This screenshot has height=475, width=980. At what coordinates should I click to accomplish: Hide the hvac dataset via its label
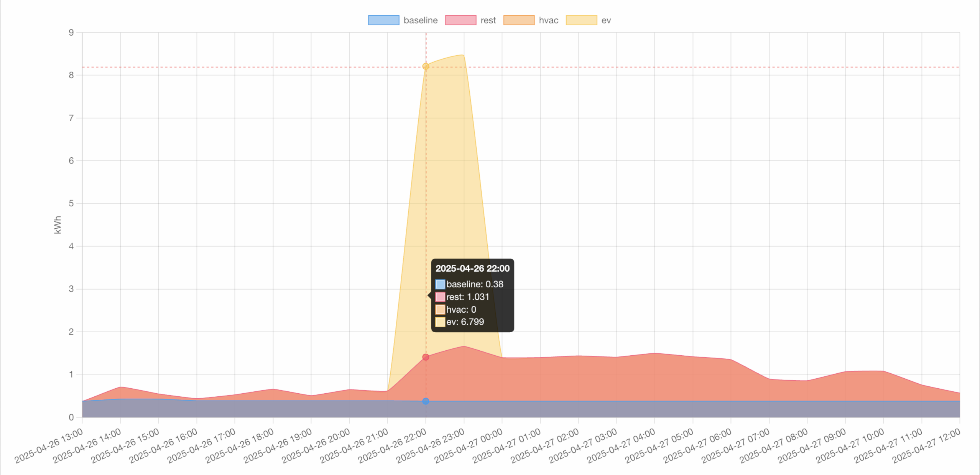tap(548, 20)
